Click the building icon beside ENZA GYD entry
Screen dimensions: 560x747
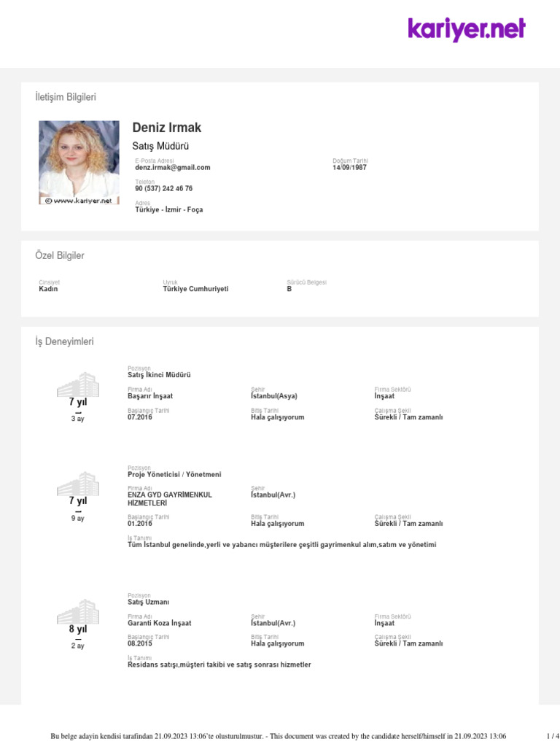(78, 484)
